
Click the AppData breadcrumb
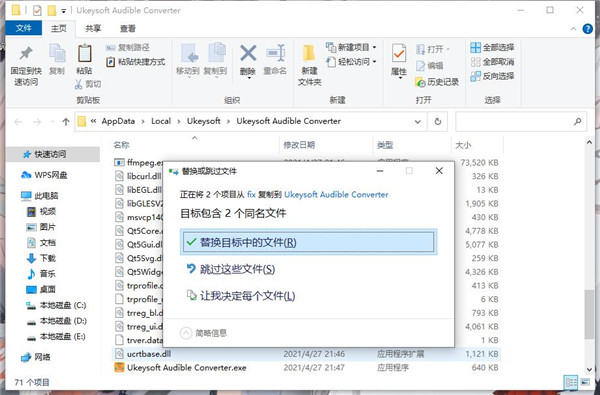pyautogui.click(x=118, y=121)
